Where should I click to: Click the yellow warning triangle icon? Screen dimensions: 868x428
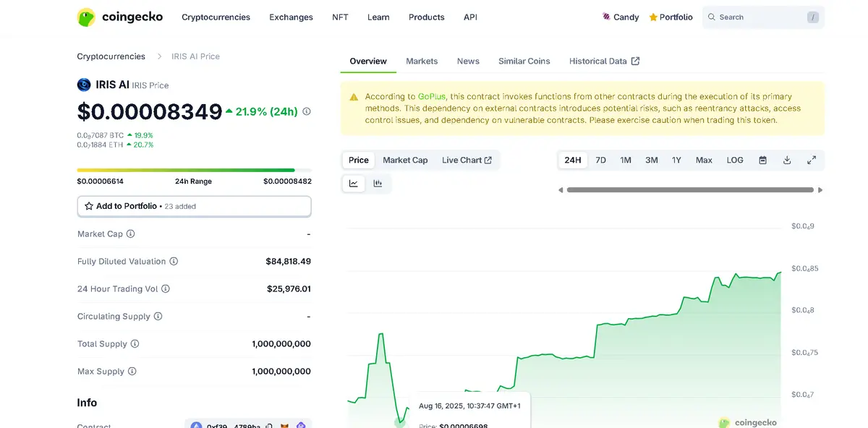[354, 97]
